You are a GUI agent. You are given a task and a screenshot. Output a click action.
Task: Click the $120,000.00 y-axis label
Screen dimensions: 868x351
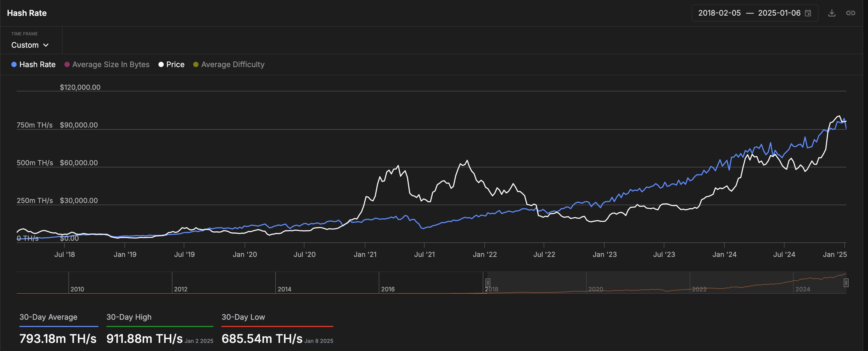80,87
